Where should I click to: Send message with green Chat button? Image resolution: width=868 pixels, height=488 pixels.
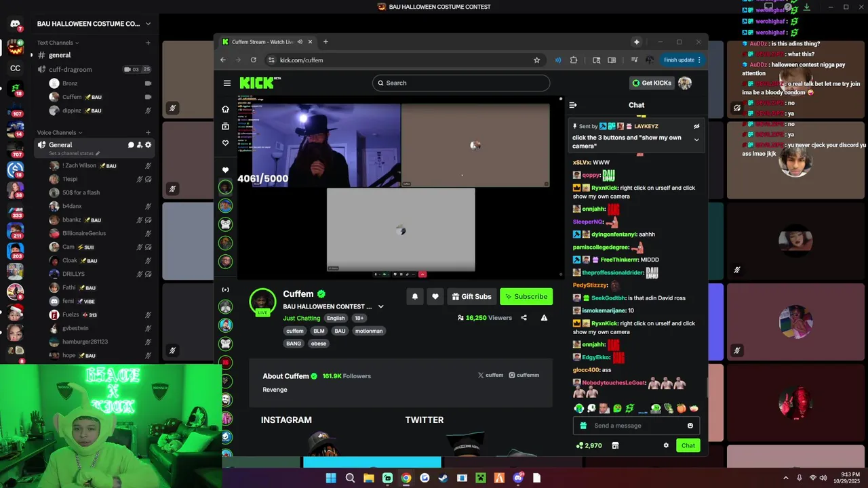pos(688,445)
